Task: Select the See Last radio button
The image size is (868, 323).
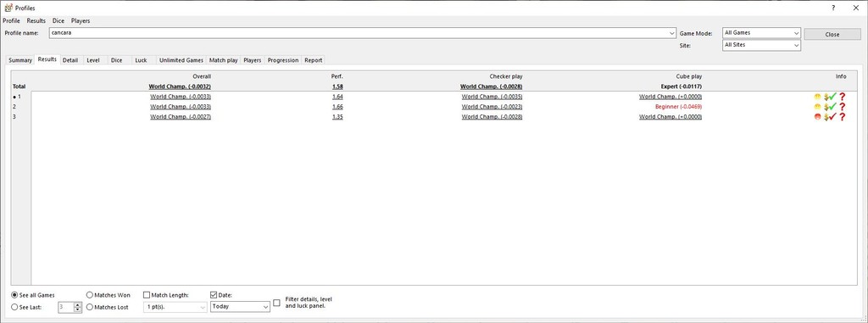Action: point(14,306)
